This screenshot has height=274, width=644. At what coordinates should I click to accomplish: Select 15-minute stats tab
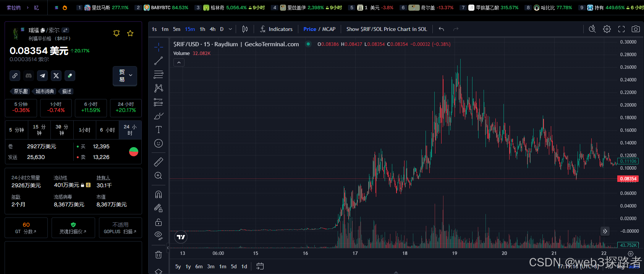point(39,130)
